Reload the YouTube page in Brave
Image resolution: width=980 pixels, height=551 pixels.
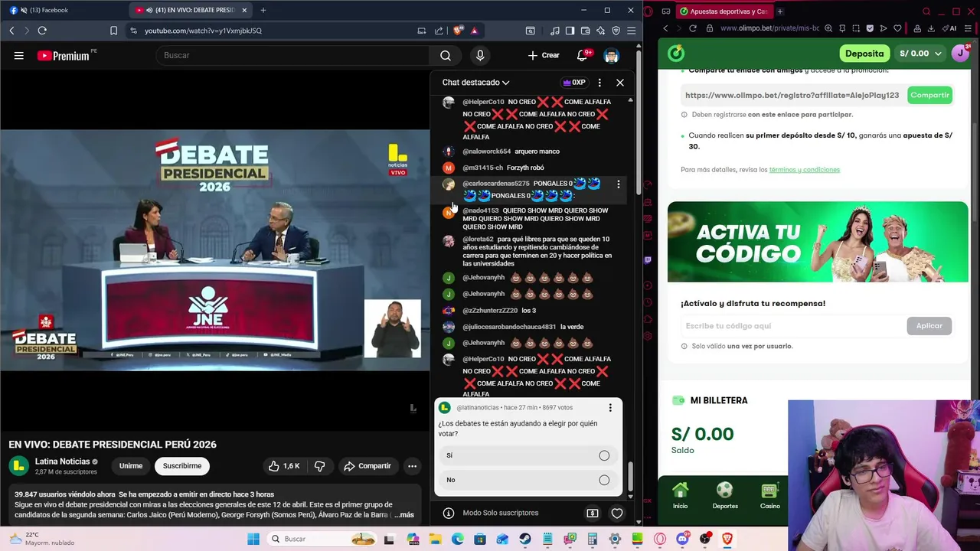[x=42, y=31]
